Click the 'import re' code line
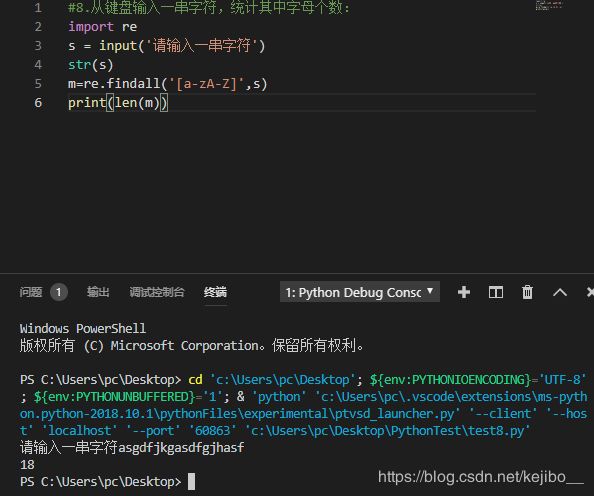594x496 pixels. click(102, 27)
